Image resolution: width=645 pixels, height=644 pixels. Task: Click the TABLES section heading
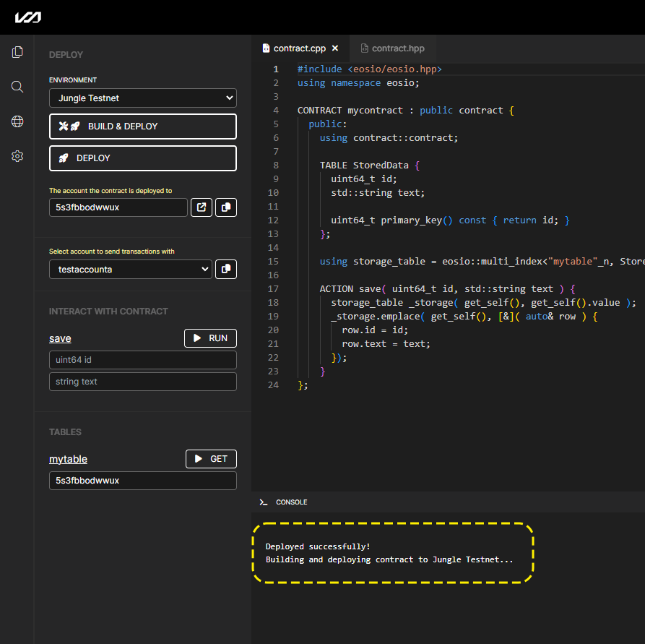tap(65, 432)
